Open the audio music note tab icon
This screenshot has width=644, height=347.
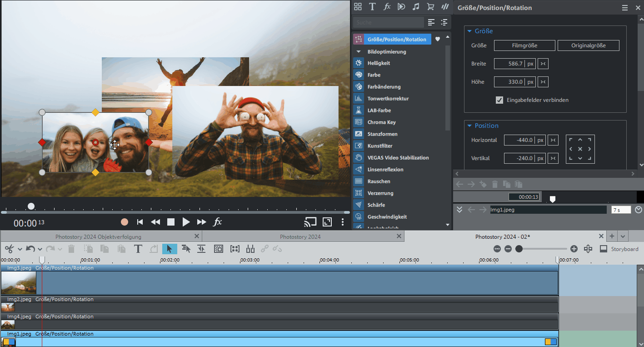pyautogui.click(x=415, y=7)
